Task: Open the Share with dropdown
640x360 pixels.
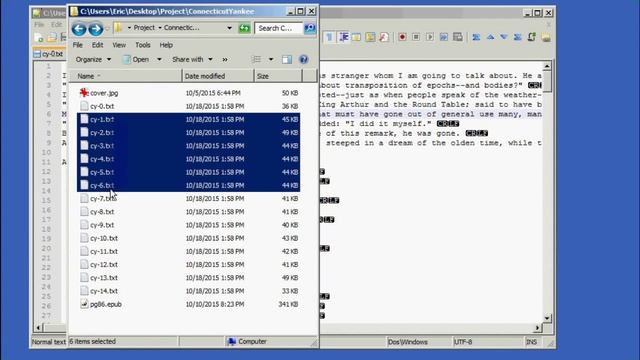Action: (x=192, y=60)
